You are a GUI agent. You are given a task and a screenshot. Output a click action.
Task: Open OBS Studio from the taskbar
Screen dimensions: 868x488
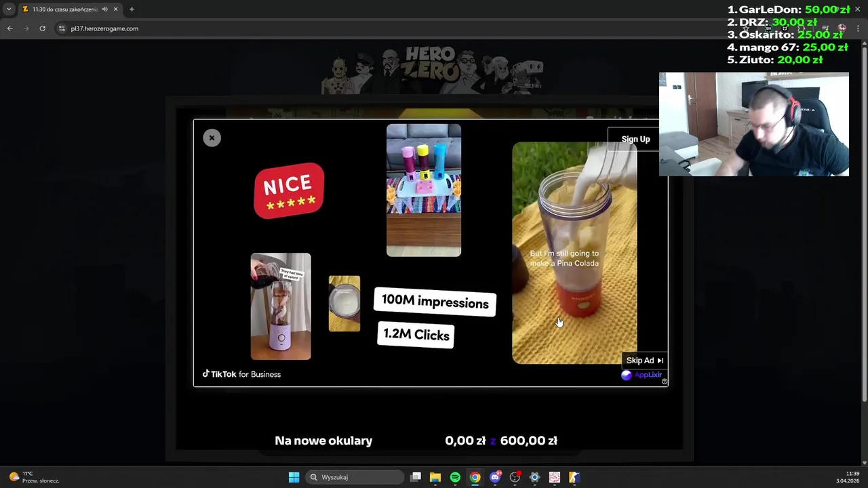pos(515,477)
